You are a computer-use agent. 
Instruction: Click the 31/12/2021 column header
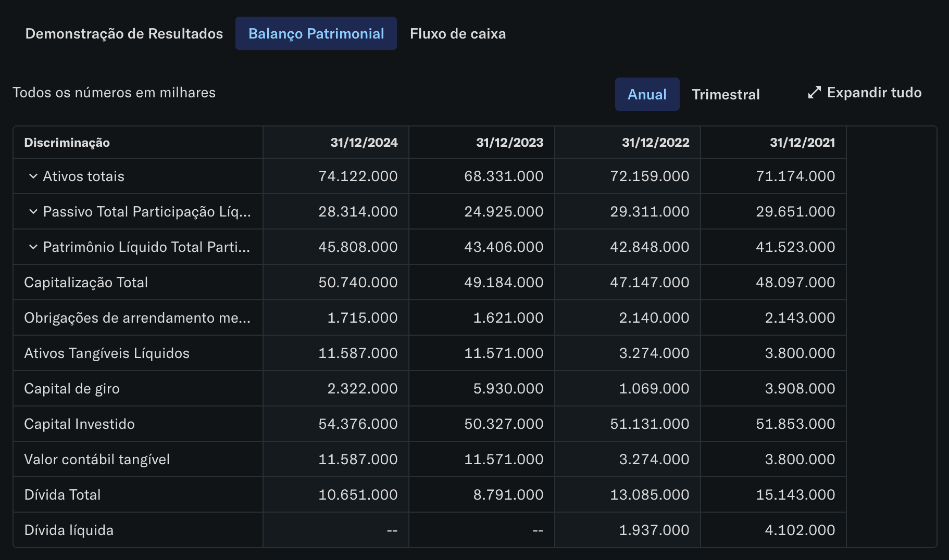[802, 143]
